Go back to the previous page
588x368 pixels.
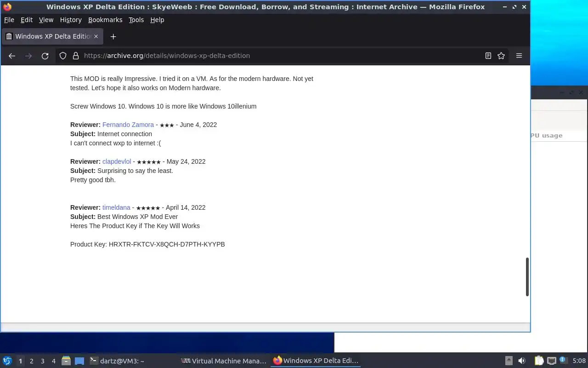point(12,56)
